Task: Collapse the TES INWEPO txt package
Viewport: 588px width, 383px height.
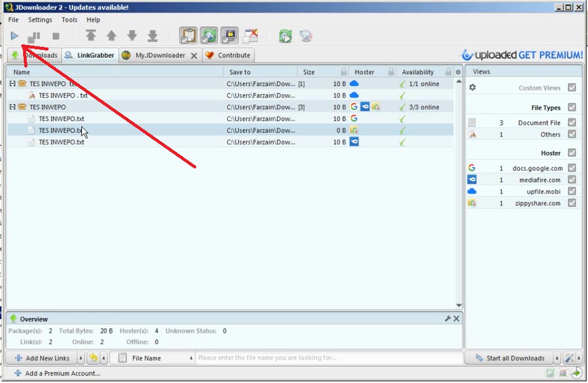Action: [12, 84]
